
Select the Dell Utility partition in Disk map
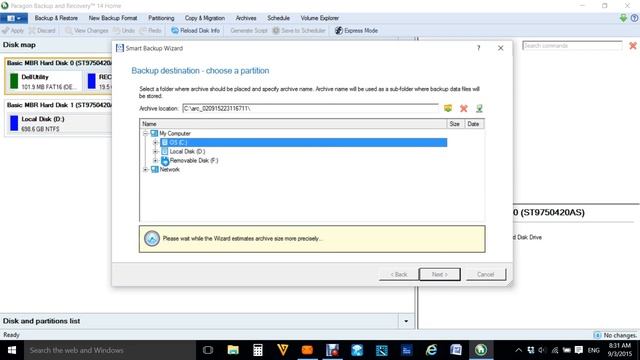[x=44, y=81]
